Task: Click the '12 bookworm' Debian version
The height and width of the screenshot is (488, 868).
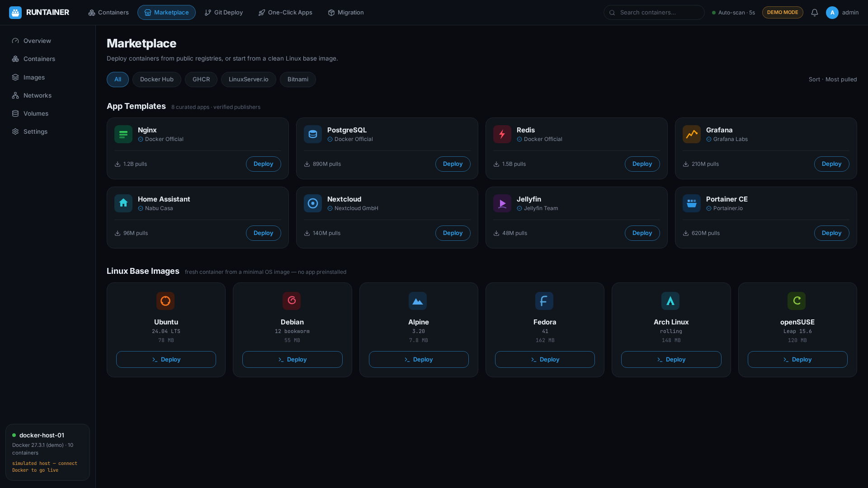Action: tap(292, 331)
